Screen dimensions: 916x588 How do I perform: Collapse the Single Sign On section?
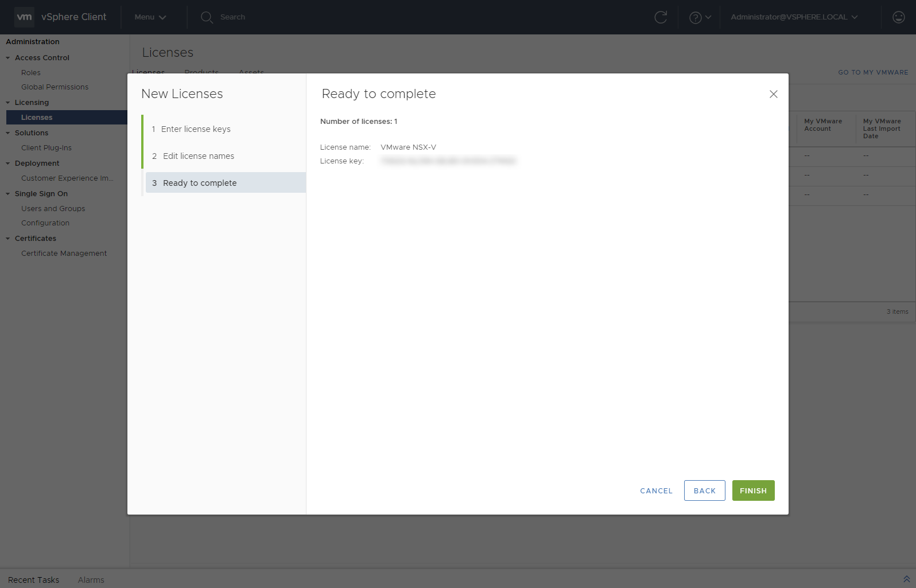pos(8,194)
